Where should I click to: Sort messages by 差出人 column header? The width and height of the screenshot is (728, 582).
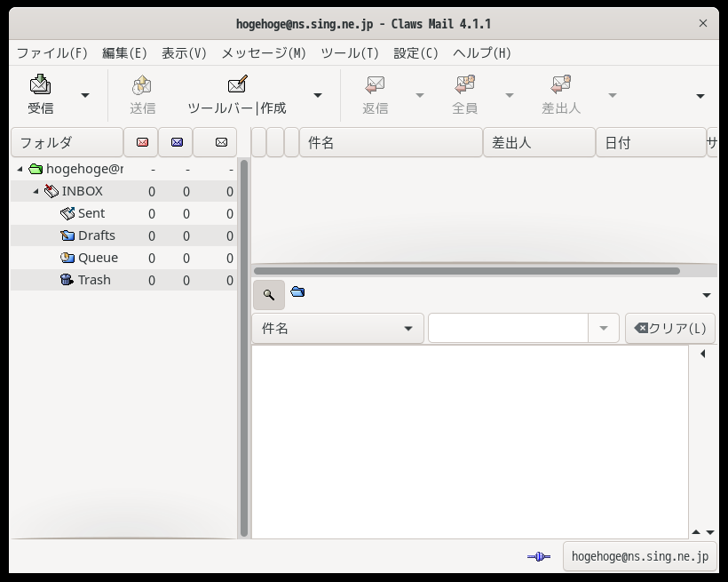tap(539, 143)
